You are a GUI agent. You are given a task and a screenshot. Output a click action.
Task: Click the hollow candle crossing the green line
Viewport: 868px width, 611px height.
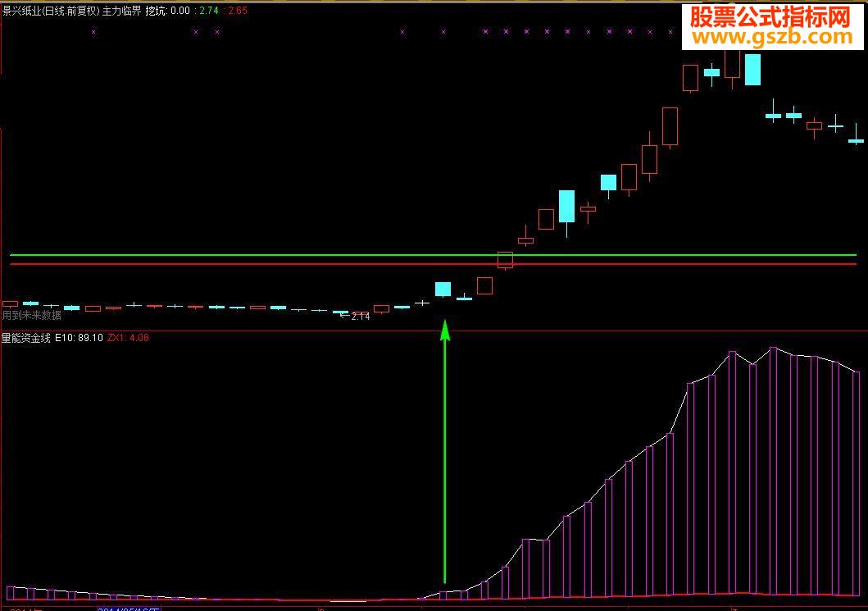tap(505, 260)
